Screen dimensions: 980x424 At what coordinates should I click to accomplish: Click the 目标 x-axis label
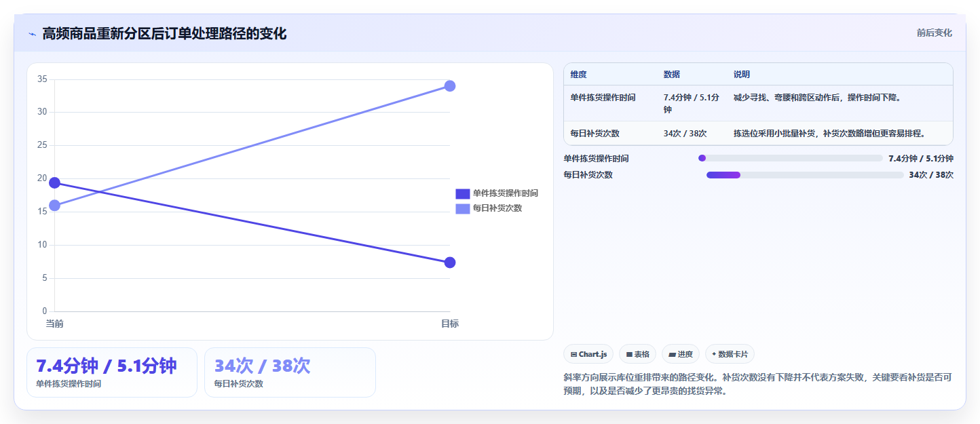[449, 324]
